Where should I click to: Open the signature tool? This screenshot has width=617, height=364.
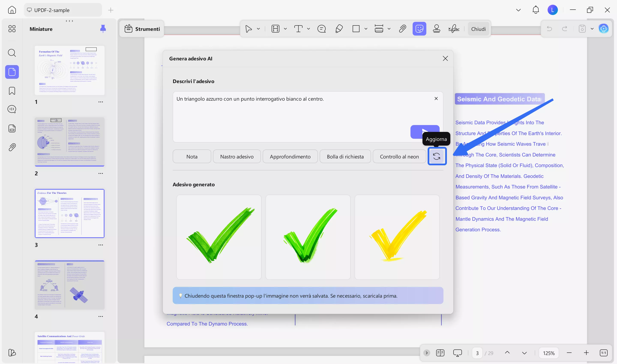(x=454, y=29)
